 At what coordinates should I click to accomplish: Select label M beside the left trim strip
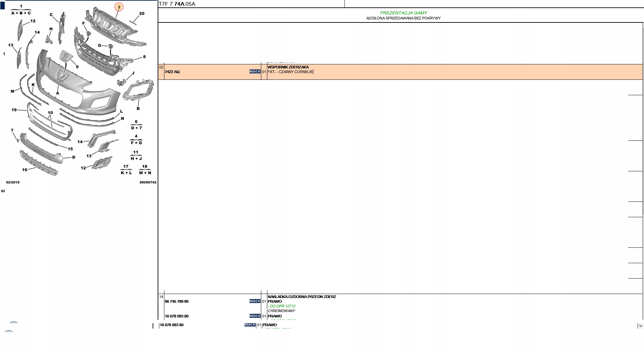12,91
